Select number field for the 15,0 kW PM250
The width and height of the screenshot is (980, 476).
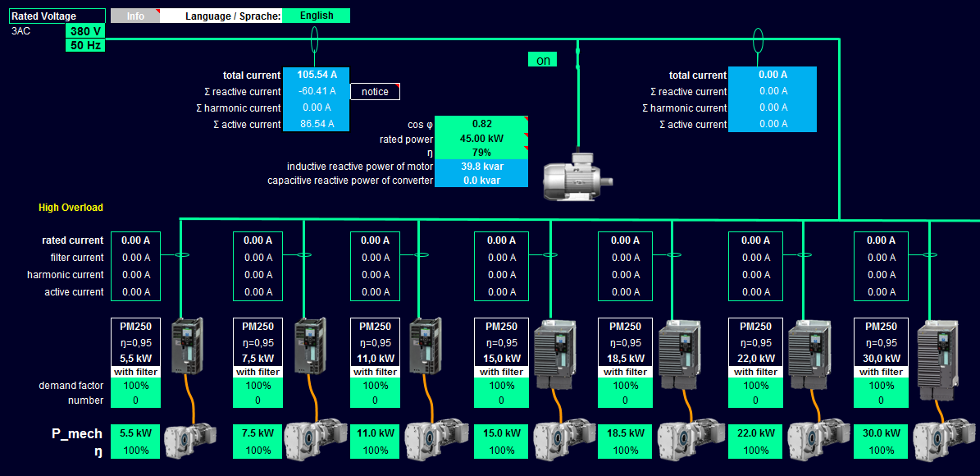point(500,400)
